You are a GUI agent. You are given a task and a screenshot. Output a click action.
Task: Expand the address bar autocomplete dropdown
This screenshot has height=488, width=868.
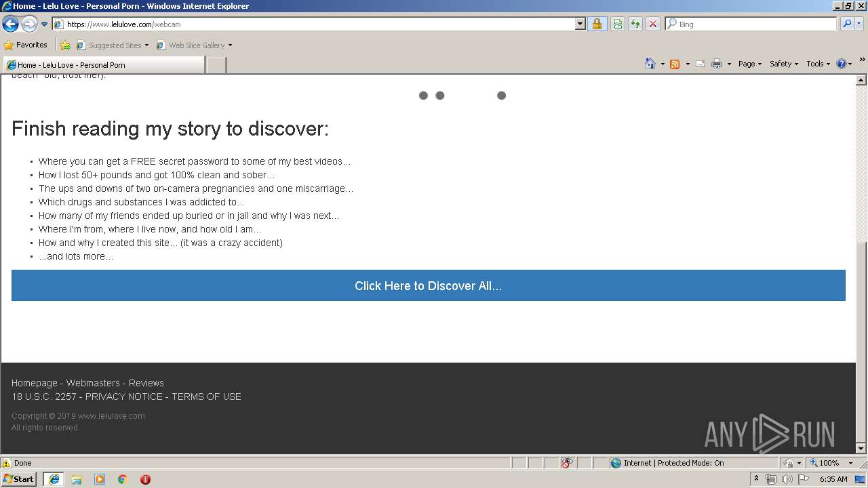coord(580,24)
